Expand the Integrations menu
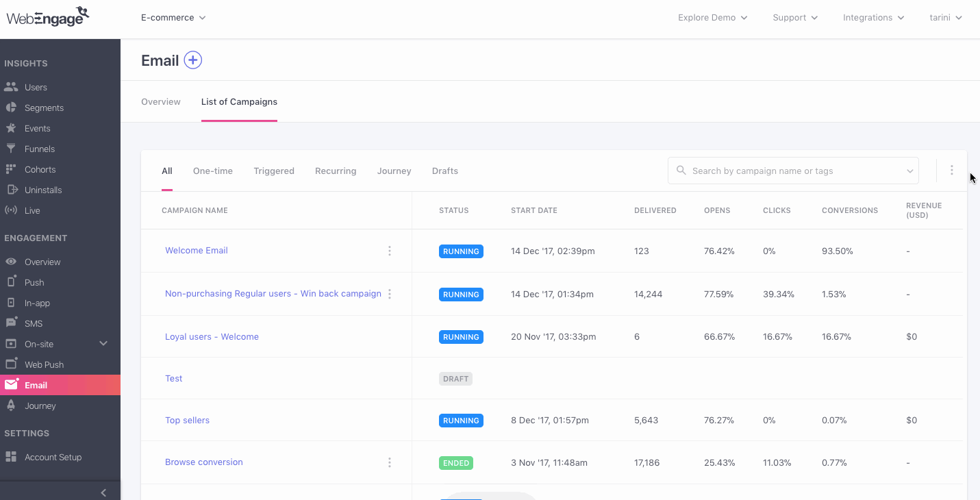 click(x=874, y=18)
